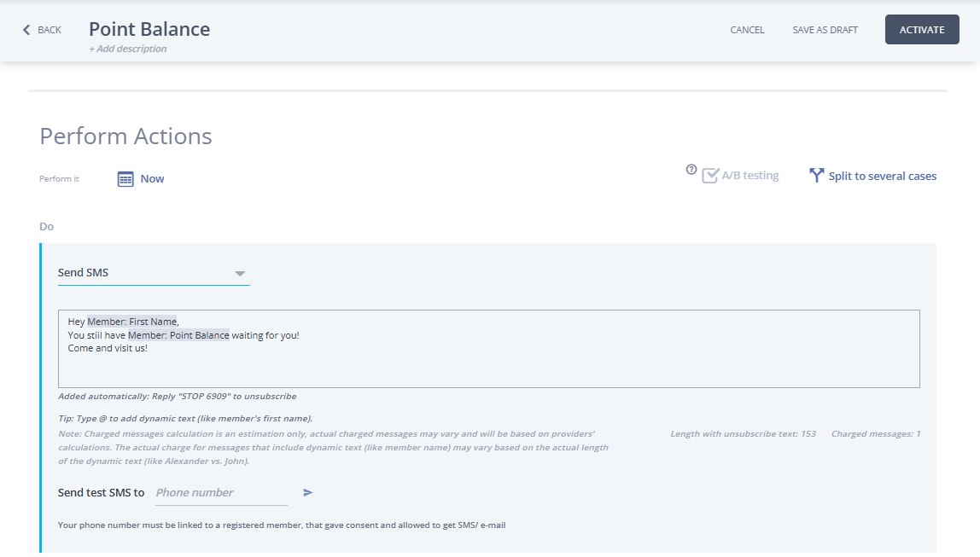
Task: Select the Member: First Name dynamic tag
Action: (132, 322)
